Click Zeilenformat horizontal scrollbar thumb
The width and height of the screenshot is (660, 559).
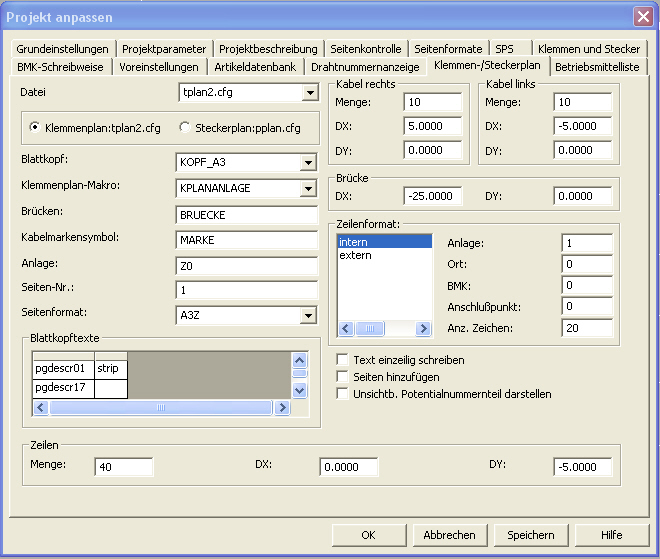click(x=370, y=328)
